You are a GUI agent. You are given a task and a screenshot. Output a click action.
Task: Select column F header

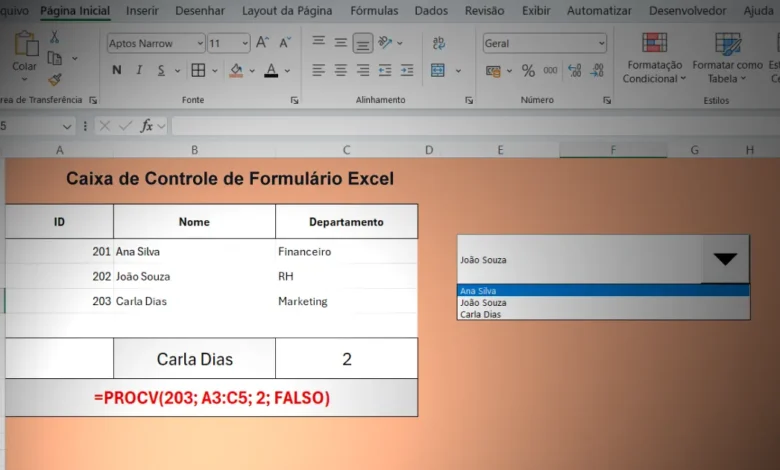coord(613,150)
